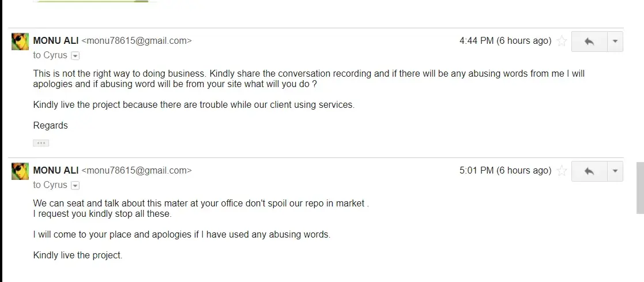Click the sender avatar on the 4:44 PM email

pyautogui.click(x=20, y=42)
